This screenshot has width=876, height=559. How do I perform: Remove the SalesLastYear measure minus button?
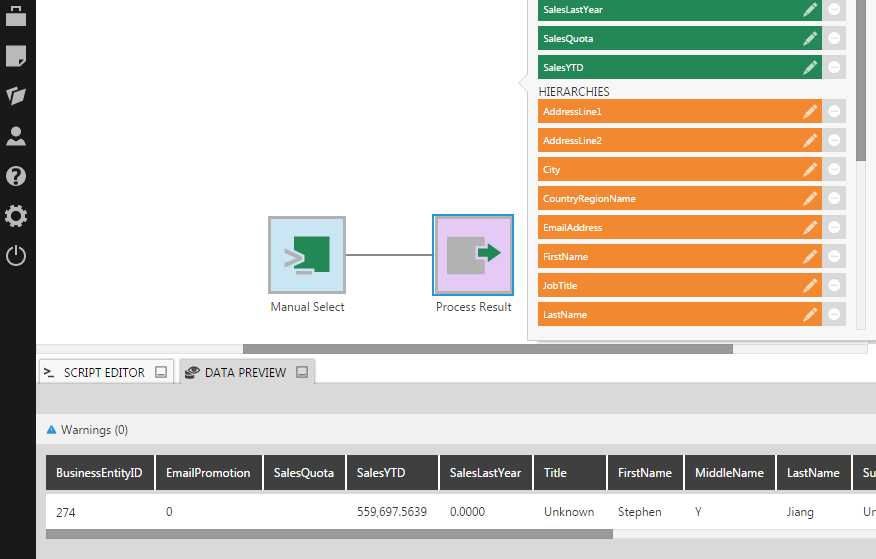click(834, 9)
